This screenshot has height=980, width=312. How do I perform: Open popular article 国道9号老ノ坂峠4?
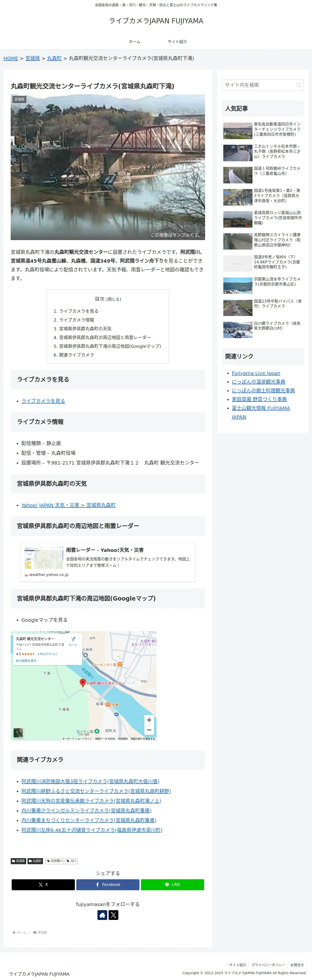pyautogui.click(x=263, y=263)
